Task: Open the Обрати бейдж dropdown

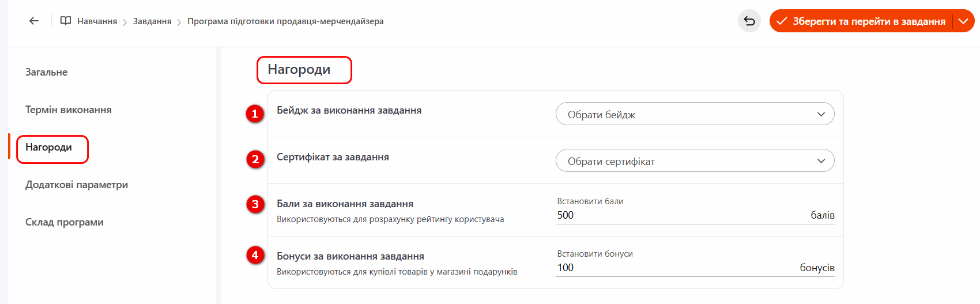Action: pyautogui.click(x=695, y=114)
